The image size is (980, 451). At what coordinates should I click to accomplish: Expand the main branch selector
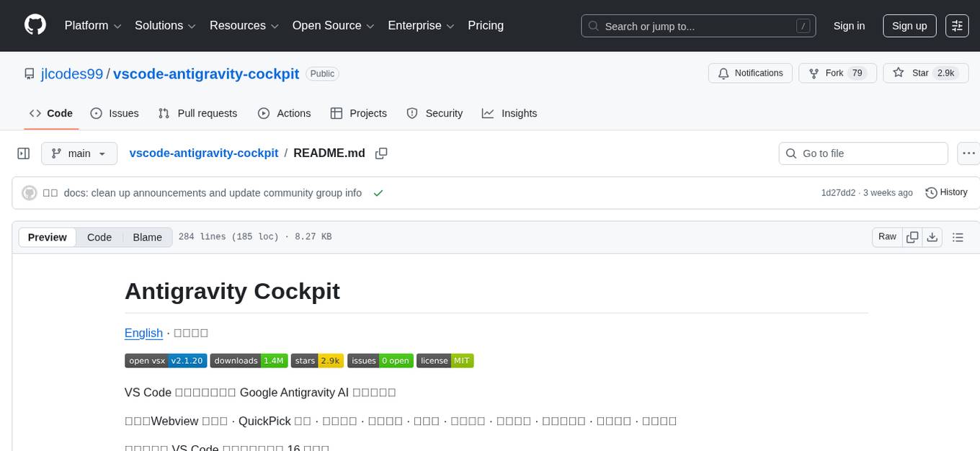coord(79,153)
